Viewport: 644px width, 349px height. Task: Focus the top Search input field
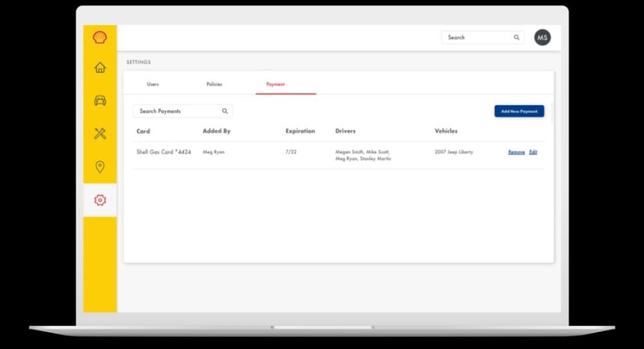pyautogui.click(x=482, y=37)
